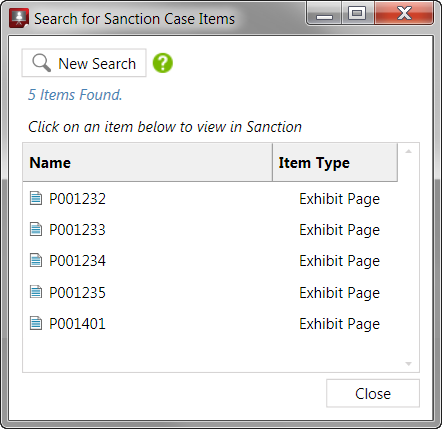Sort results by Item Type column header
The image size is (442, 429).
[335, 163]
